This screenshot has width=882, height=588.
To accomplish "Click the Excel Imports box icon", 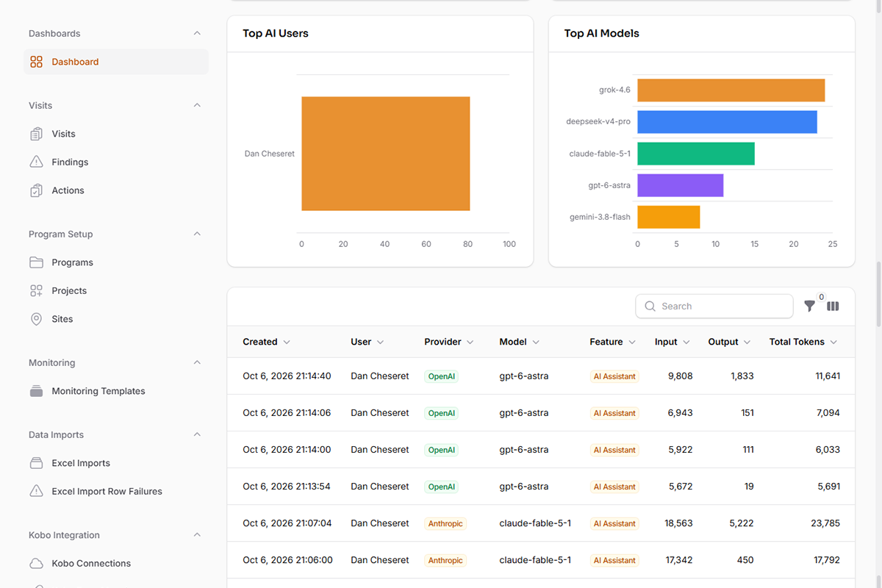I will click(x=36, y=463).
